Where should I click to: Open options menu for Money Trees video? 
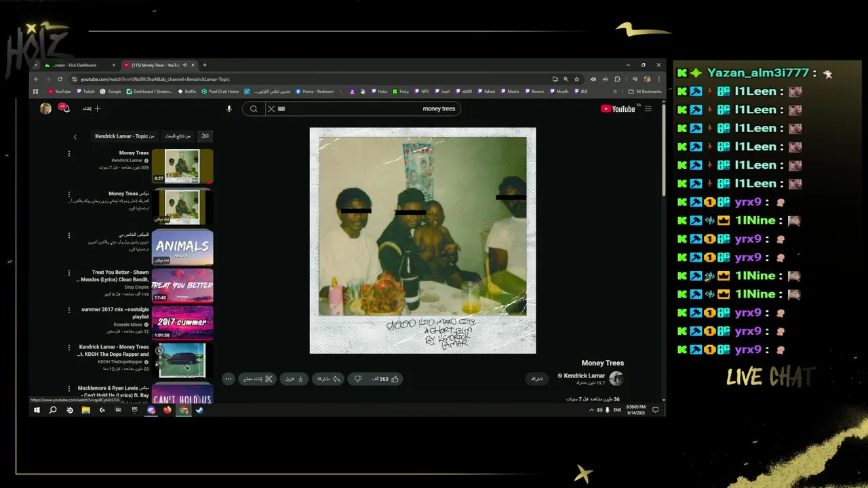point(68,154)
